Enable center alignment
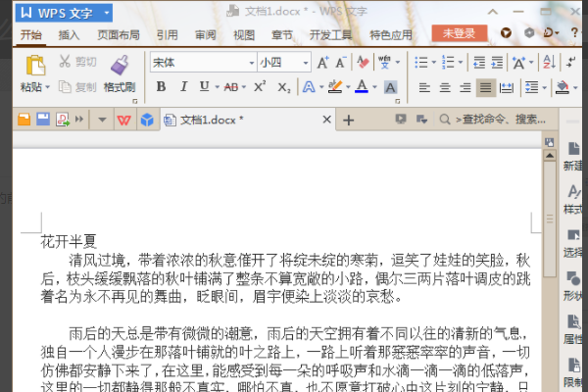Screen dimensions: 588x392 [445, 88]
